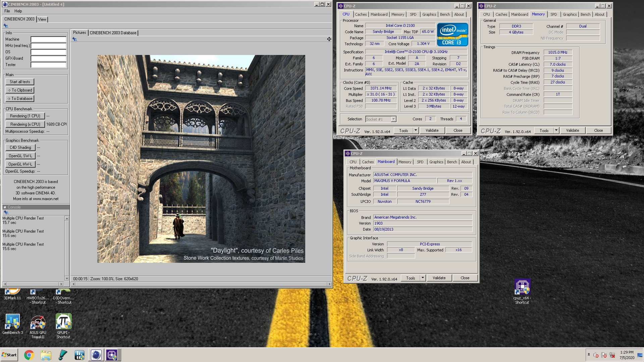Open the Start menu
Viewport: 644px width, 362px height.
(9, 355)
